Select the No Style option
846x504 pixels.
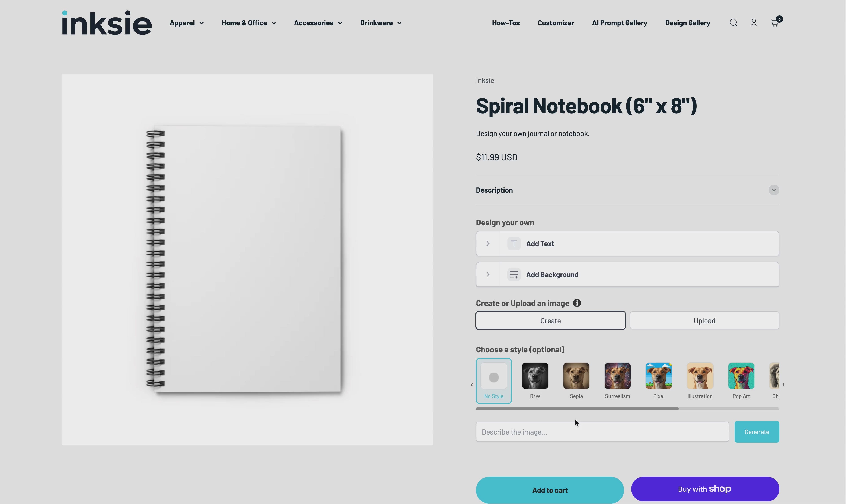(x=493, y=380)
